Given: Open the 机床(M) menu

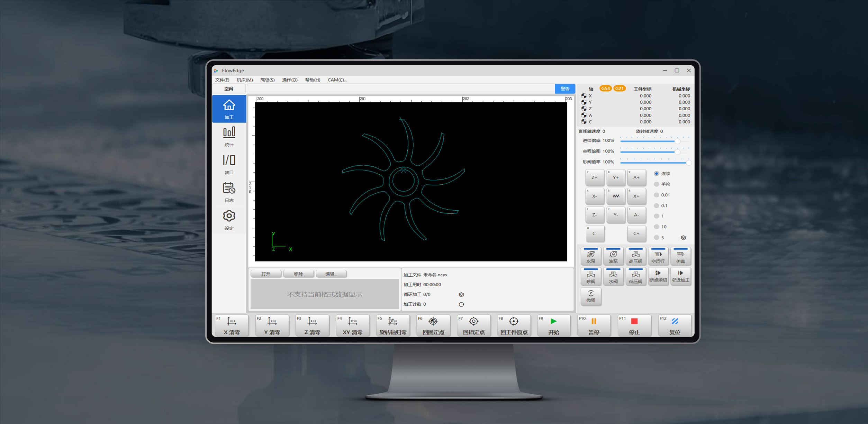Looking at the screenshot, I should click(x=245, y=80).
